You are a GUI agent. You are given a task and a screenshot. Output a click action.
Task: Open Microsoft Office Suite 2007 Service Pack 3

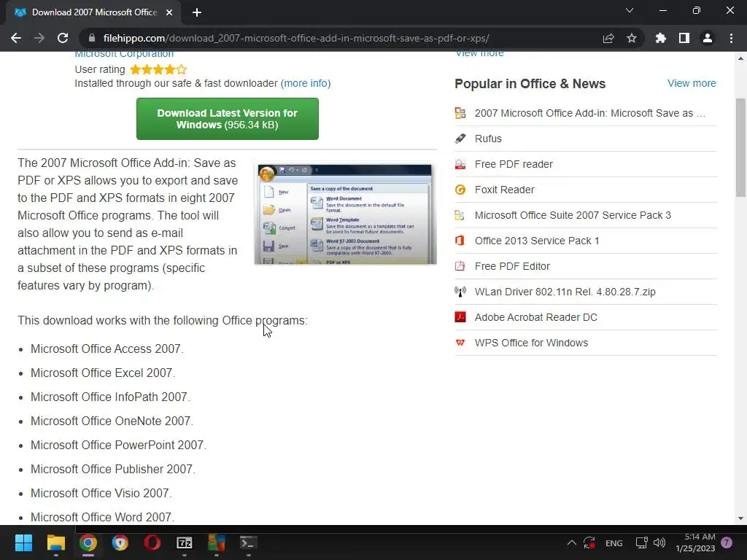point(573,215)
